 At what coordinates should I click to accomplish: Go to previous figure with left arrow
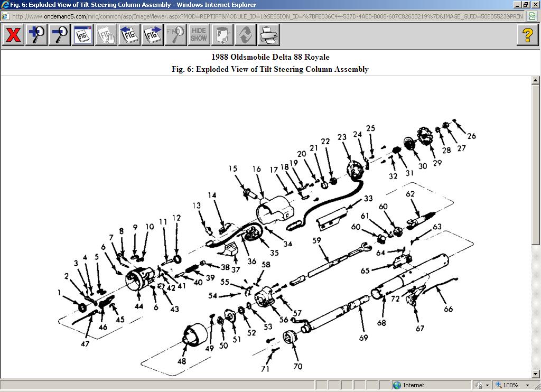point(129,34)
